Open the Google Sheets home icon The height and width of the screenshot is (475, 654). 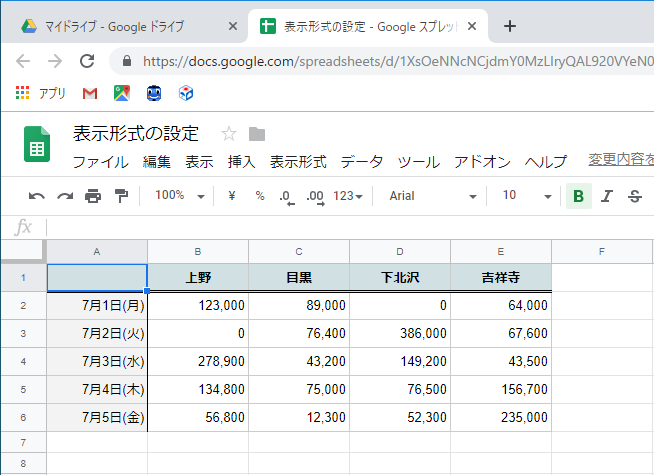click(37, 144)
